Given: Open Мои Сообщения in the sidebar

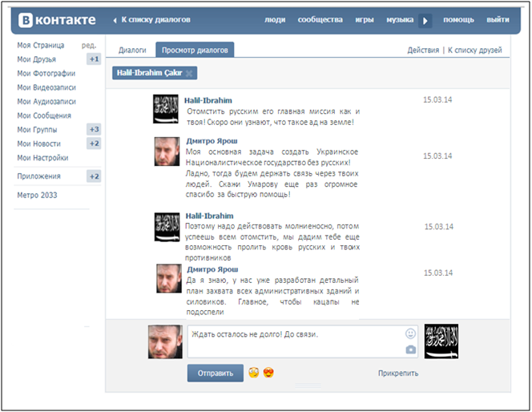Looking at the screenshot, I should [44, 115].
